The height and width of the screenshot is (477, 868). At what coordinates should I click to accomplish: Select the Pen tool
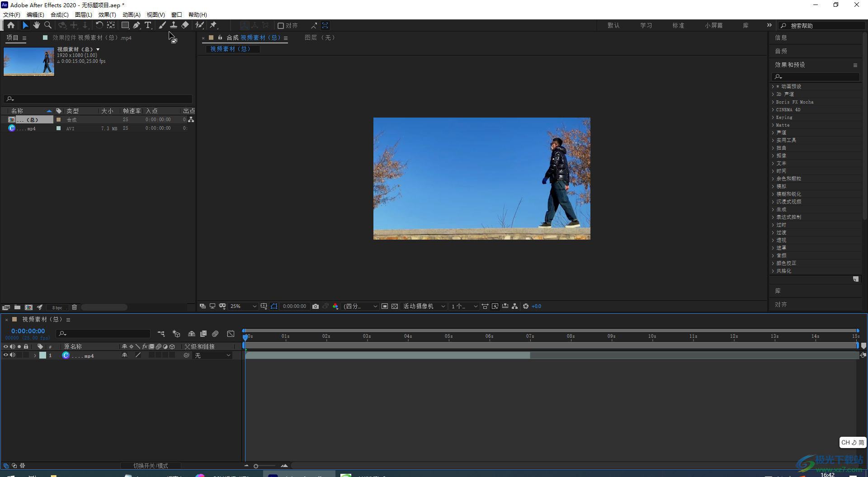(137, 25)
